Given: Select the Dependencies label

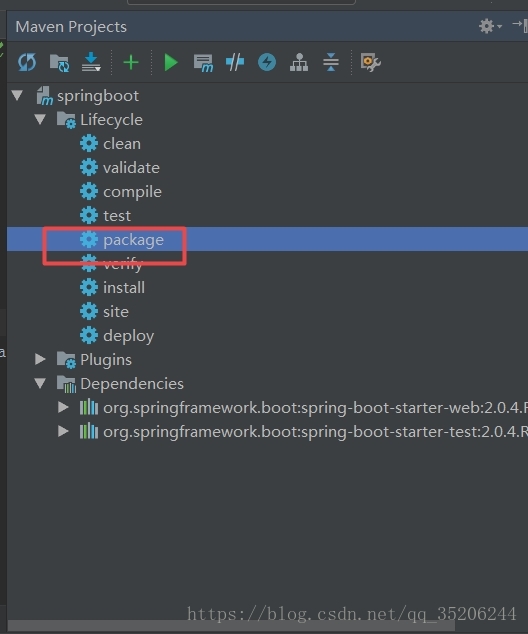Looking at the screenshot, I should [x=132, y=384].
